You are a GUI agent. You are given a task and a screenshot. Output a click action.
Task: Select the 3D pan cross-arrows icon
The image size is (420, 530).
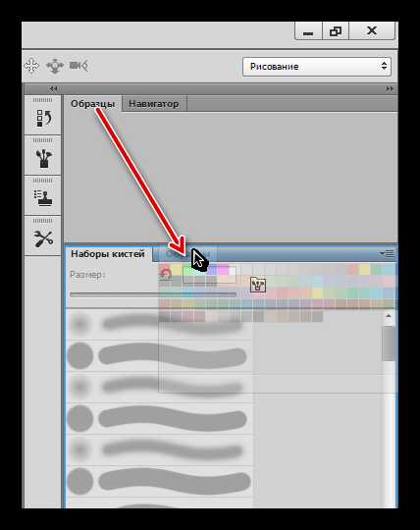coord(31,66)
